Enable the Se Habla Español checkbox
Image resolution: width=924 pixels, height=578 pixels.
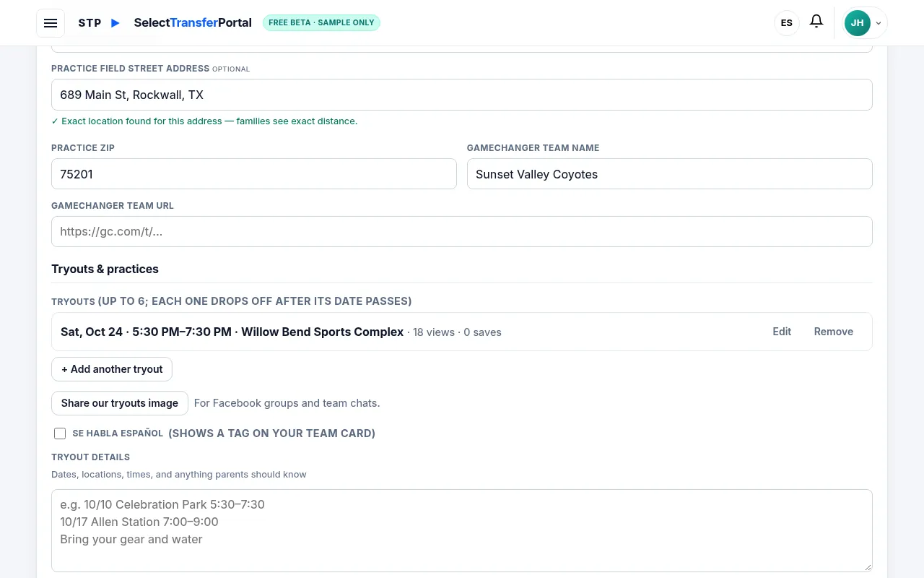[x=60, y=433]
